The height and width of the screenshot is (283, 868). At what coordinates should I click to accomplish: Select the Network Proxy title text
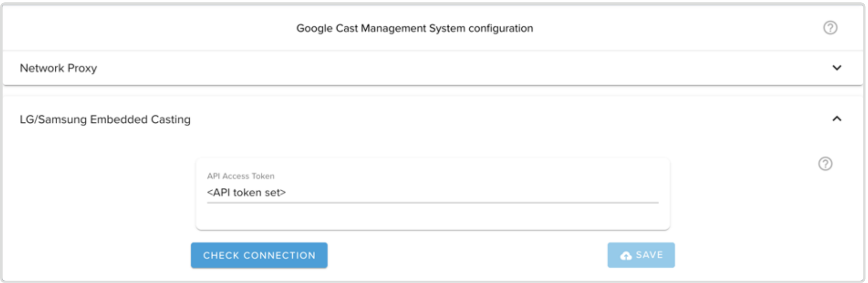coord(59,68)
